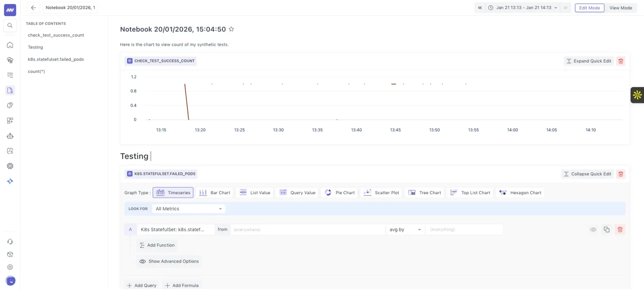Open the notebook icon highlighted in sidebar

10,90
